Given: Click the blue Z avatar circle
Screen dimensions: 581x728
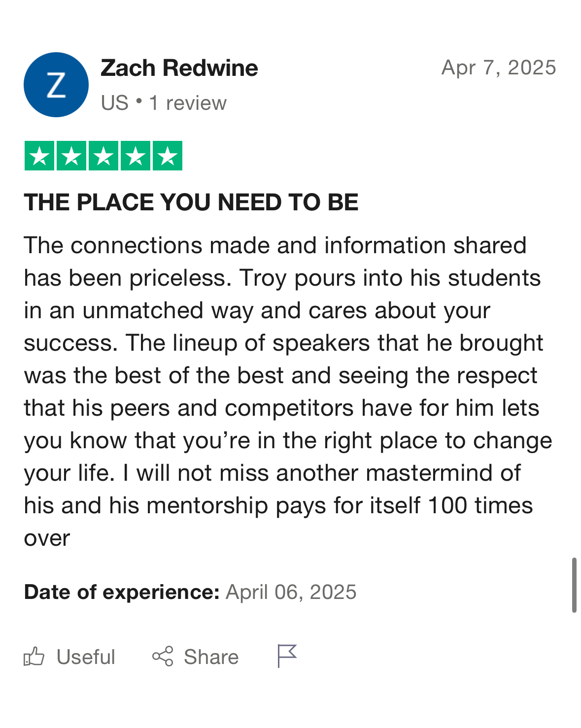Looking at the screenshot, I should coord(56,85).
